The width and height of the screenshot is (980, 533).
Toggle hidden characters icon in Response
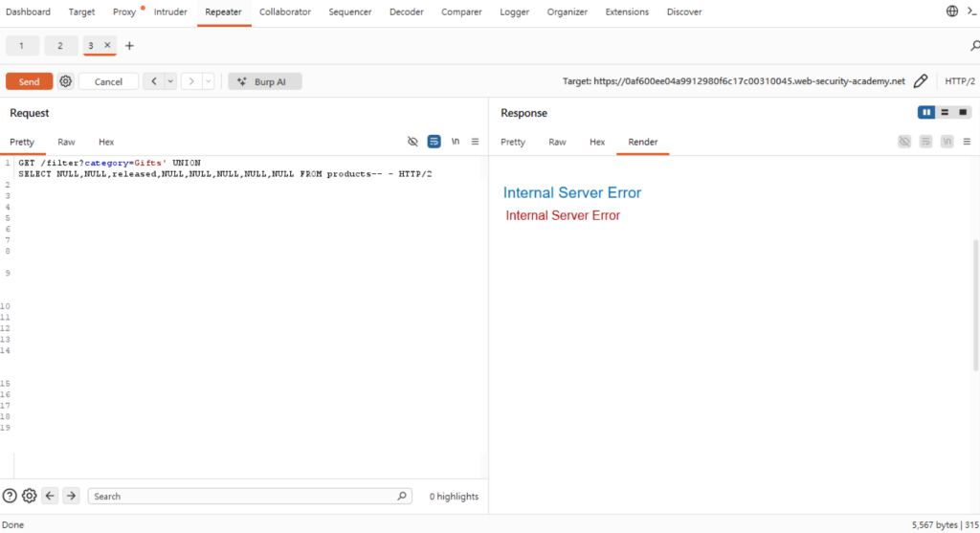[904, 142]
